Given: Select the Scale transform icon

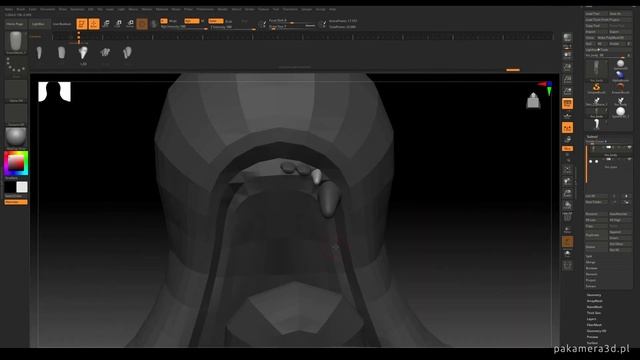Looking at the screenshot, I should point(118,24).
